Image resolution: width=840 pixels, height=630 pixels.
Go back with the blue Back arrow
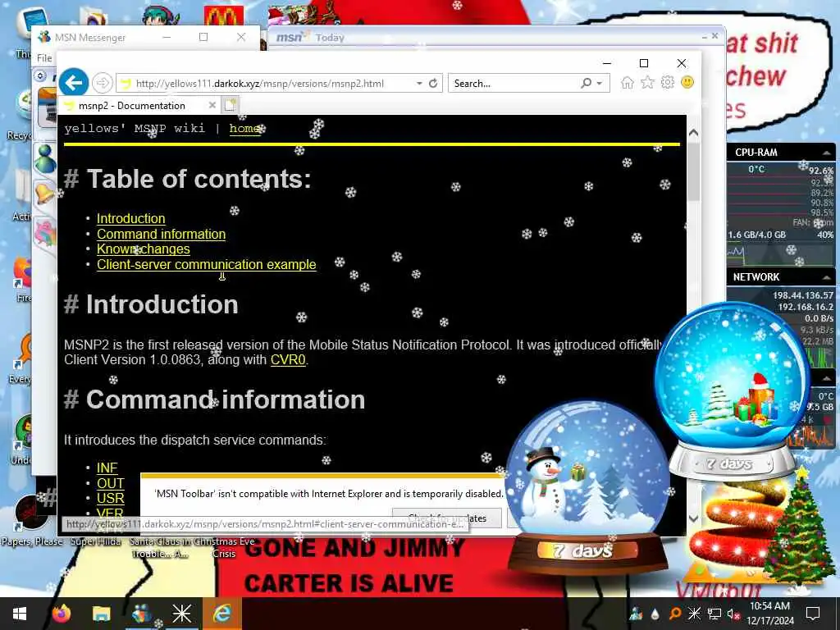(x=73, y=83)
